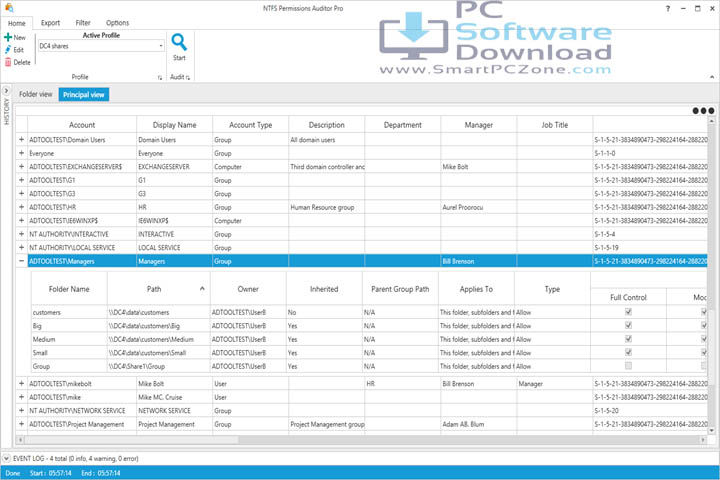
Task: Sort by Display Name column header
Action: [x=174, y=125]
